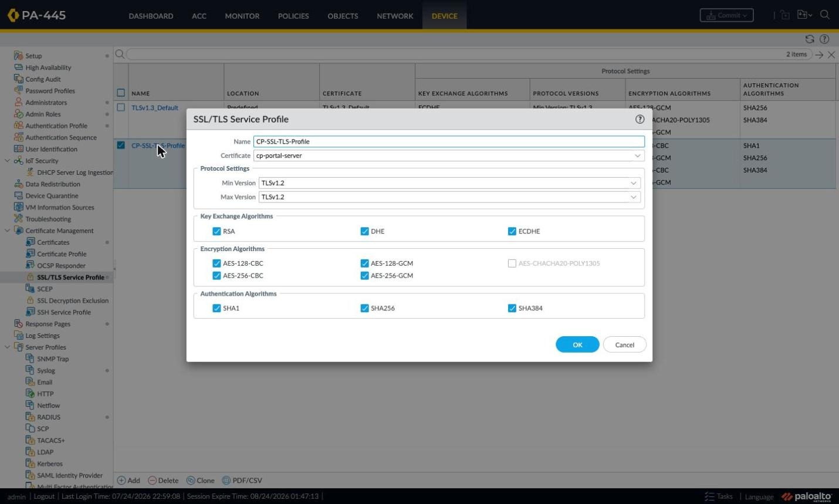Click the LDAP icon
Image resolution: width=839 pixels, height=504 pixels.
(x=31, y=452)
